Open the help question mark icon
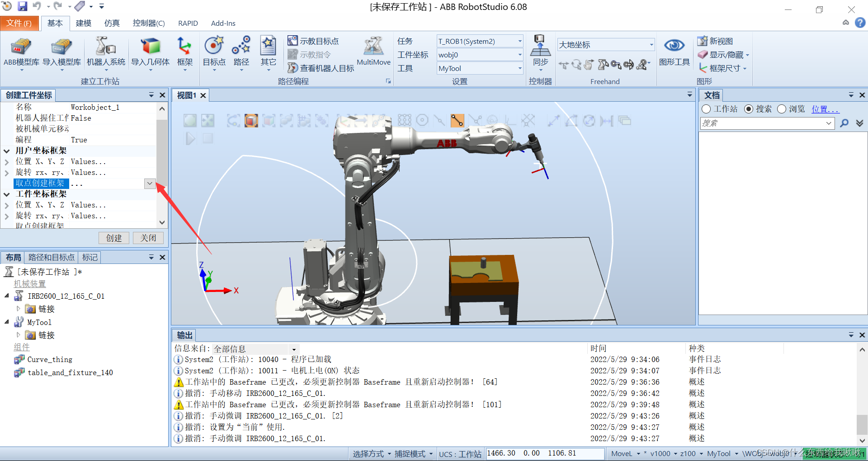 click(x=860, y=23)
